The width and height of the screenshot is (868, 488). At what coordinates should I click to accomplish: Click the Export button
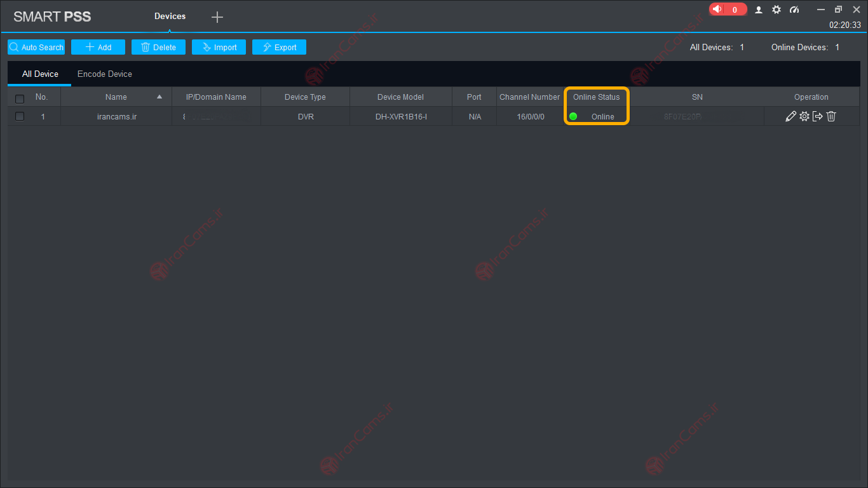[x=279, y=47]
